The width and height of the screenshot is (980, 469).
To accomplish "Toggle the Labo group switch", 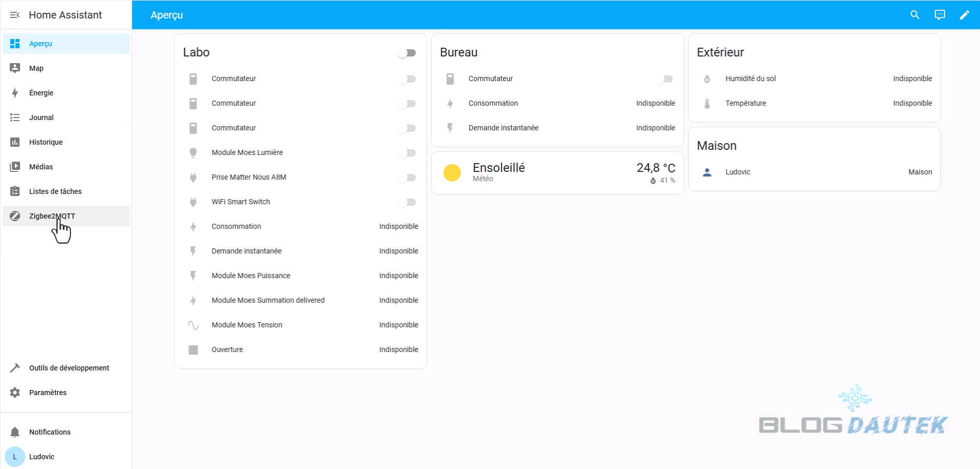I will 407,53.
